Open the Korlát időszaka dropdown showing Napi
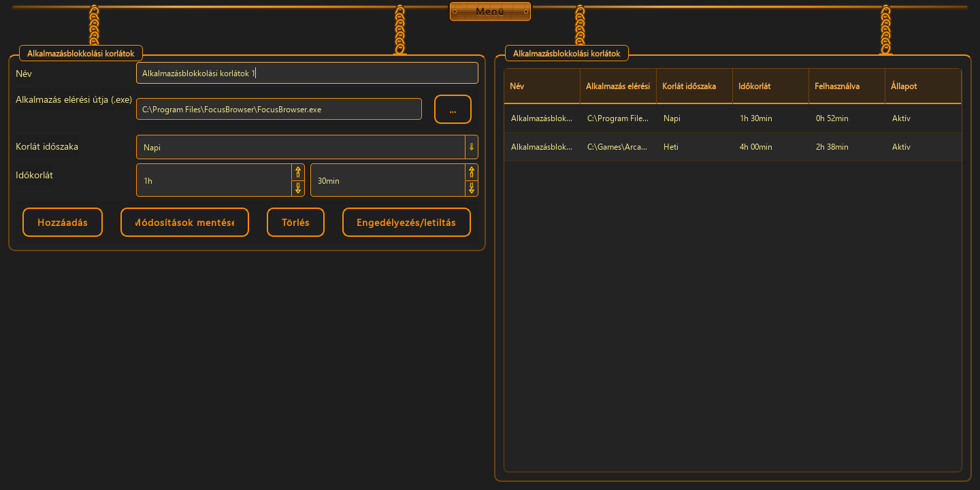The height and width of the screenshot is (490, 980). pyautogui.click(x=307, y=147)
